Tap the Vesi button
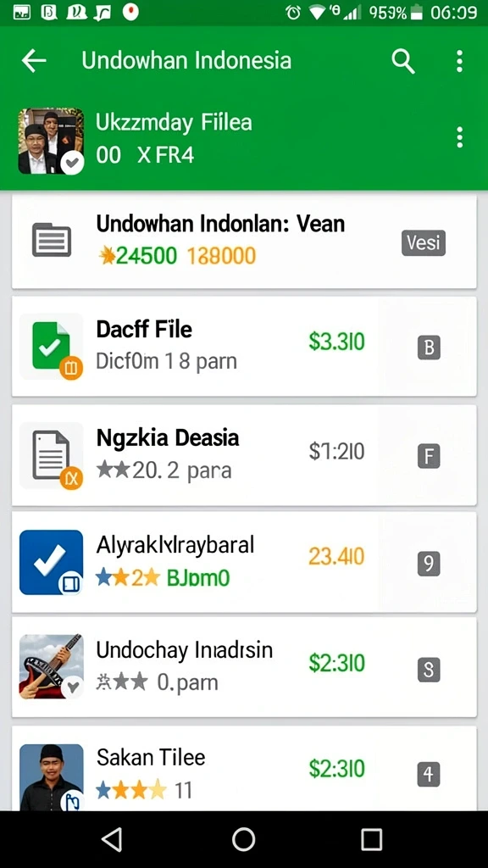This screenshot has height=868, width=488. (424, 242)
